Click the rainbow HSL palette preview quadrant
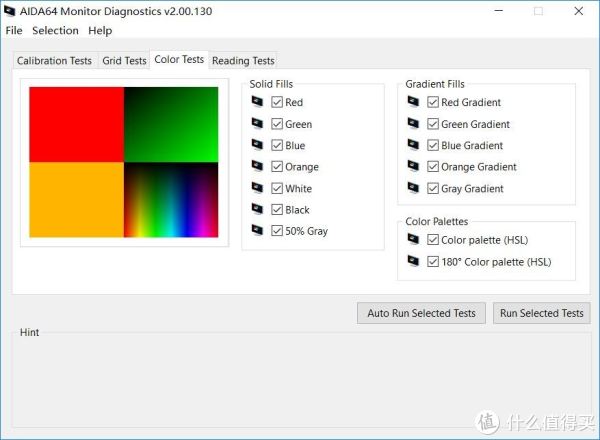This screenshot has width=600, height=440. tap(171, 200)
